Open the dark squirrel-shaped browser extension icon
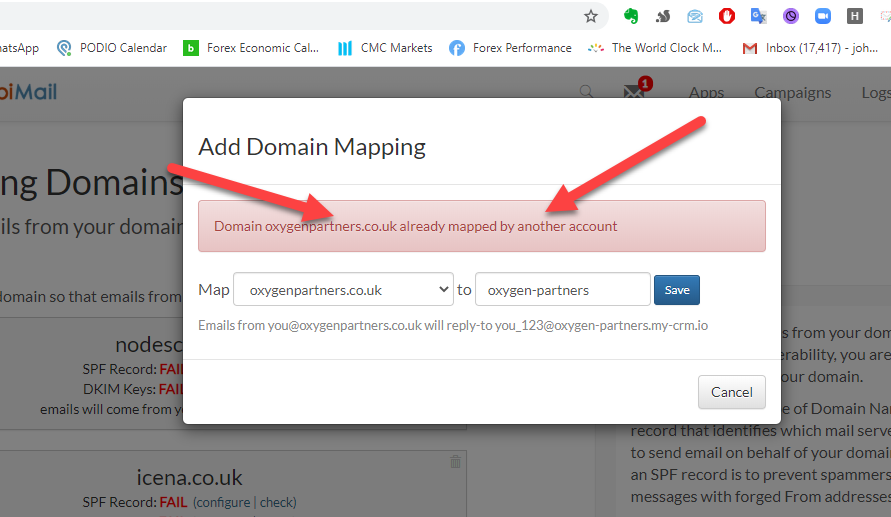 pos(663,16)
